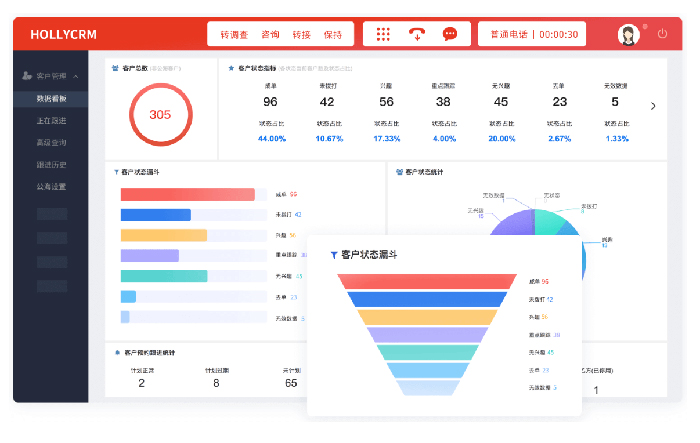Image resolution: width=700 pixels, height=443 pixels.
Task: Click the 转调查 button
Action: [x=235, y=34]
